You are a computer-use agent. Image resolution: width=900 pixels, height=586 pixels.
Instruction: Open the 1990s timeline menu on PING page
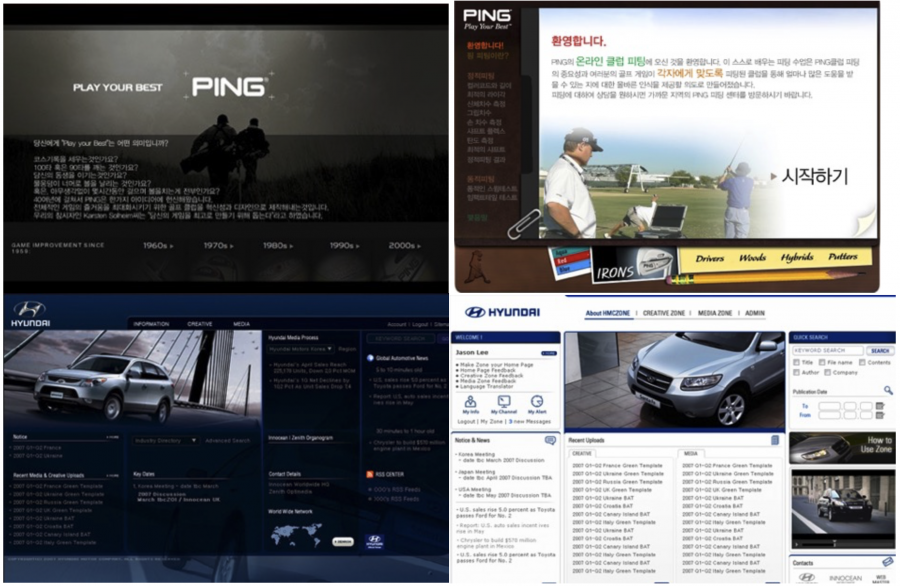point(344,244)
